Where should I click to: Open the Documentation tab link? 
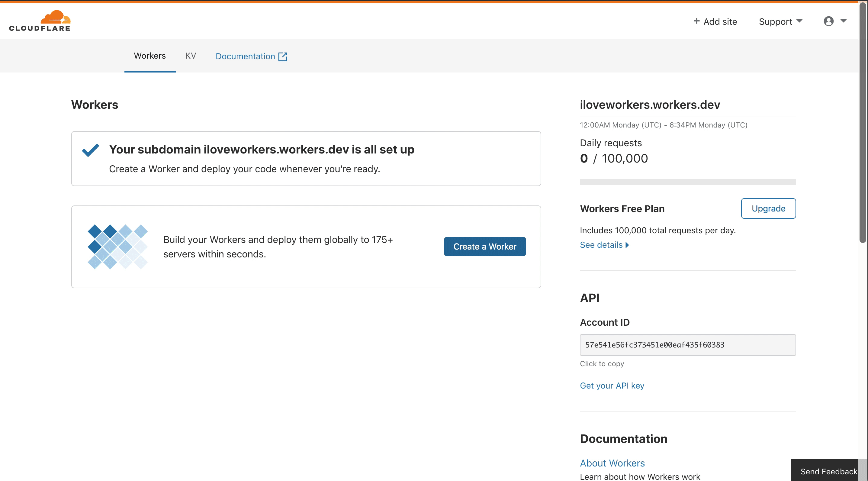pos(251,56)
